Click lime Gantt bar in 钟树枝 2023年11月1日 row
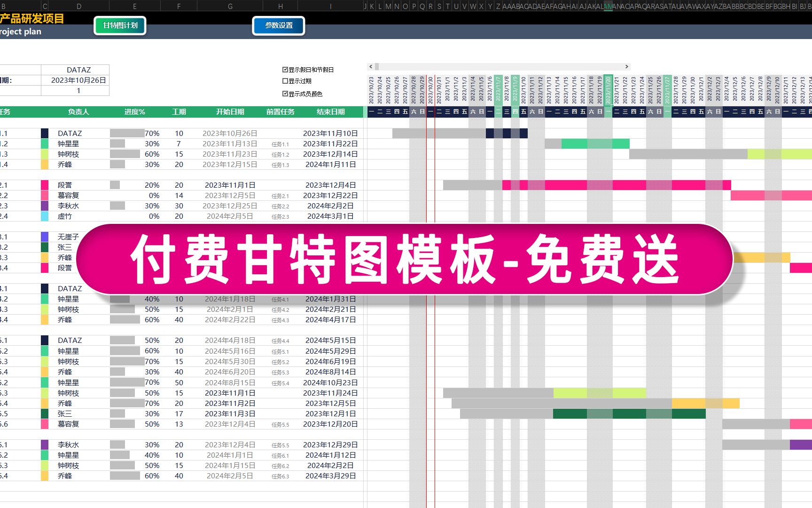Screen dimensions: 812x508 point(600,393)
